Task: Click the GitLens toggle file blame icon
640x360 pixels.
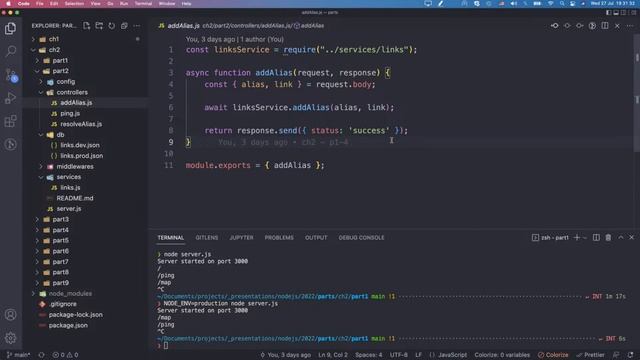Action: point(592,26)
